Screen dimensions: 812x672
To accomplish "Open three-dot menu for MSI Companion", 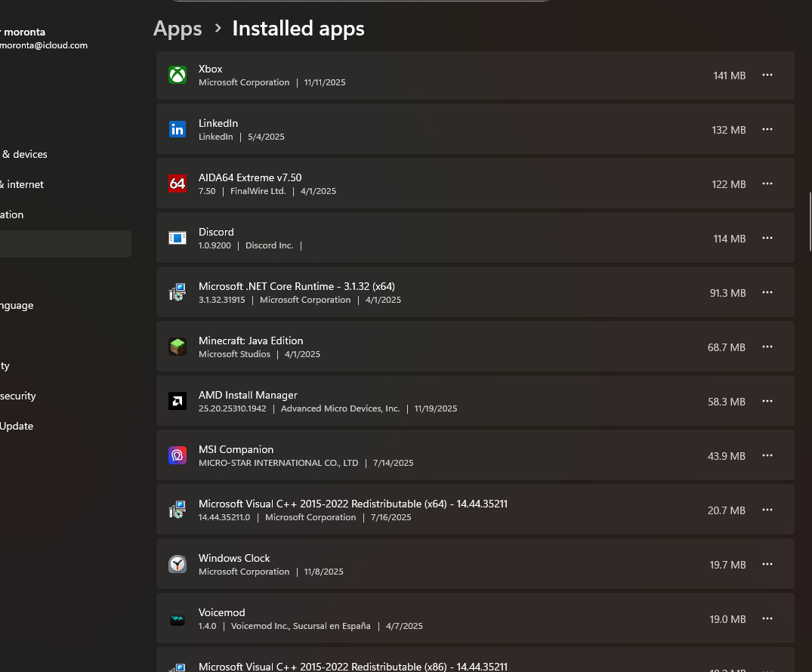I will [767, 456].
